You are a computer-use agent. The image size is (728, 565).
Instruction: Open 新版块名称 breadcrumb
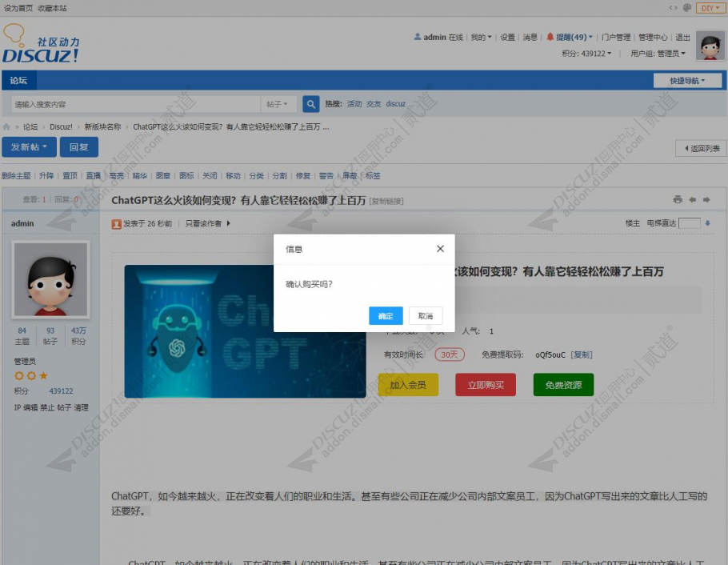pos(102,127)
